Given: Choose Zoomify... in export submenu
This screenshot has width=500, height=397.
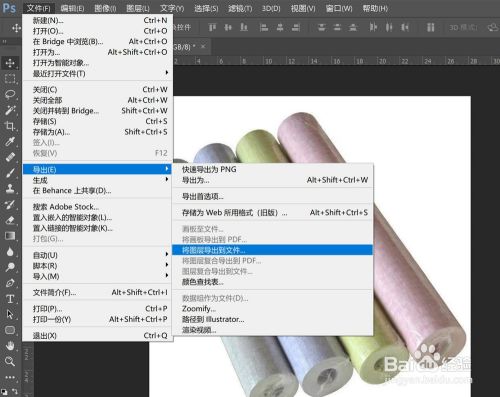Looking at the screenshot, I should pos(272,309).
